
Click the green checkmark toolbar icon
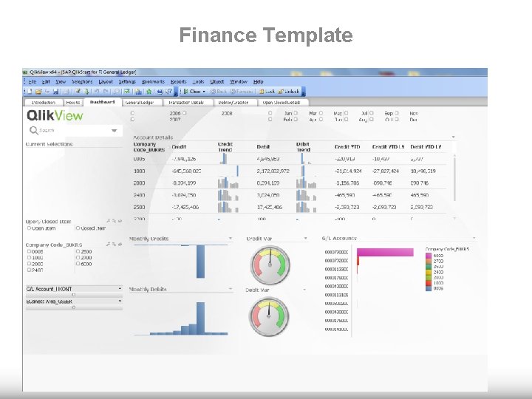click(127, 92)
